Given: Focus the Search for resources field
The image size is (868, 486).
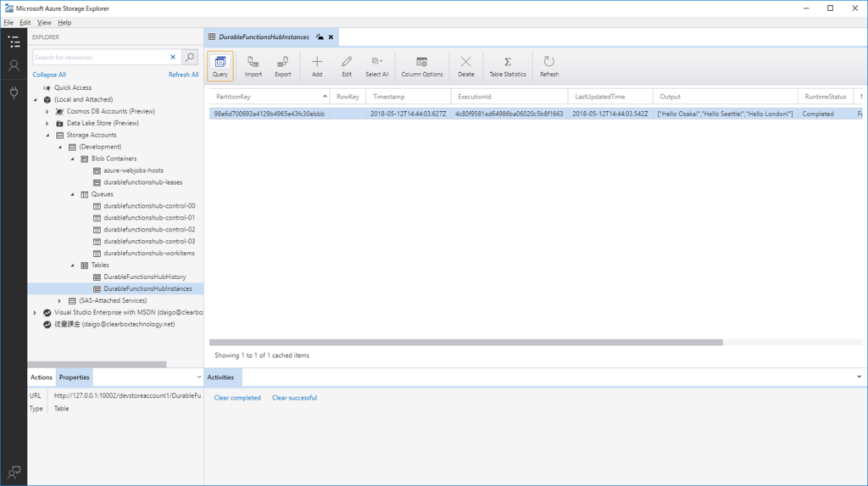Looking at the screenshot, I should [x=100, y=57].
